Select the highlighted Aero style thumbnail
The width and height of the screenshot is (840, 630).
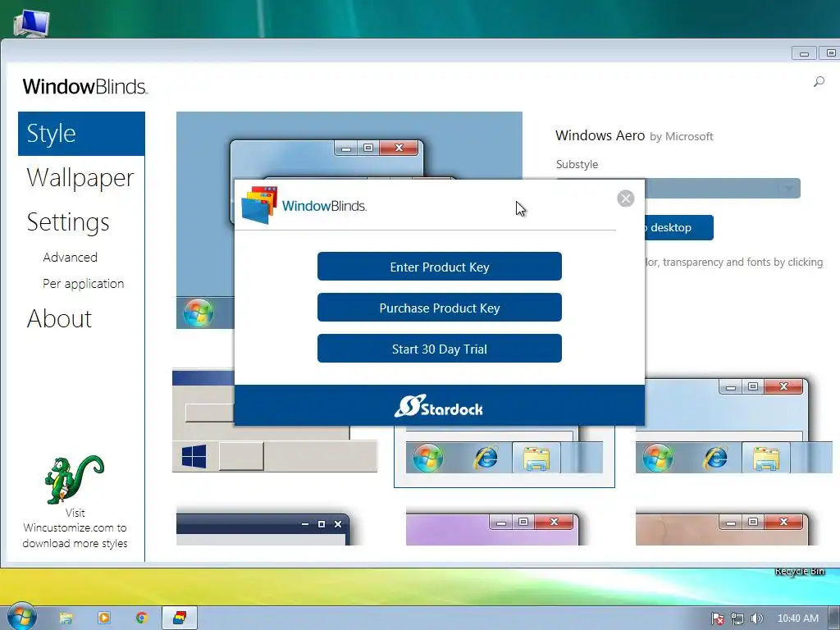click(x=504, y=457)
